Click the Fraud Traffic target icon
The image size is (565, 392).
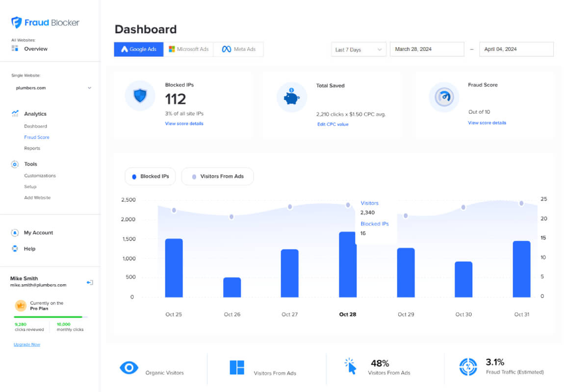point(468,367)
